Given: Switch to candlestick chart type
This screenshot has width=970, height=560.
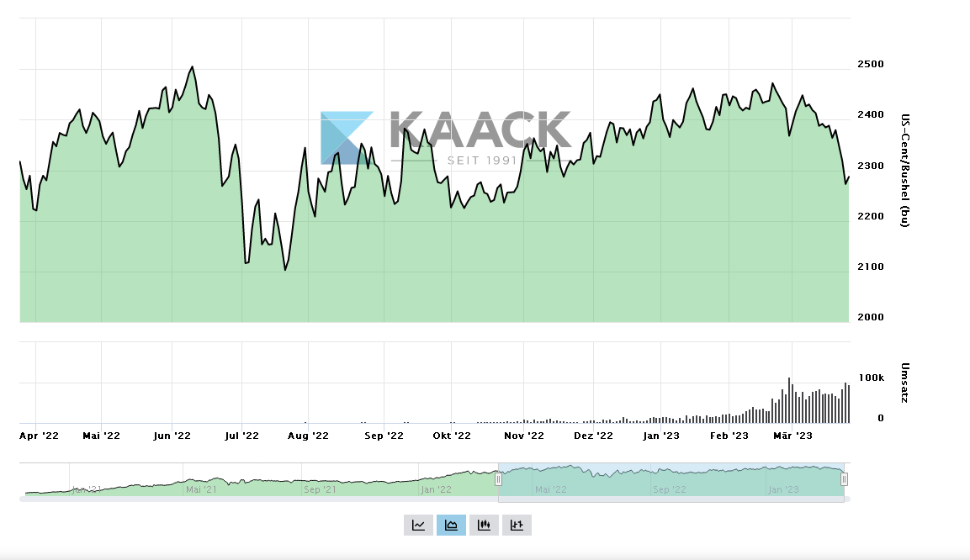Looking at the screenshot, I should coord(484,526).
